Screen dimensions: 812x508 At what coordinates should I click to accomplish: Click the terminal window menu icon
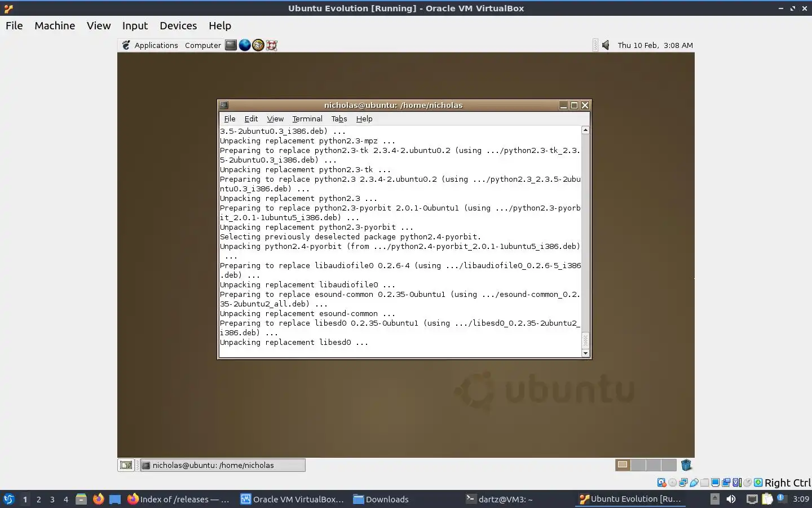224,105
